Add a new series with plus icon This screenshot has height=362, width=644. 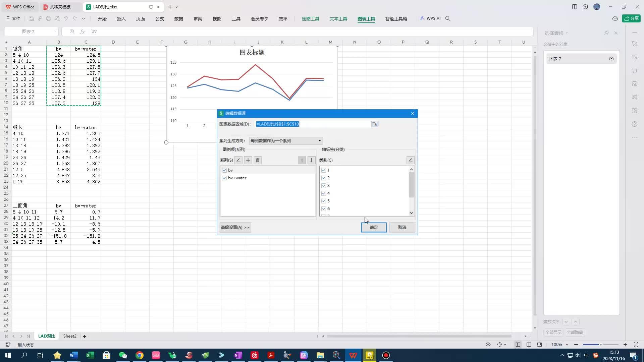pyautogui.click(x=248, y=160)
